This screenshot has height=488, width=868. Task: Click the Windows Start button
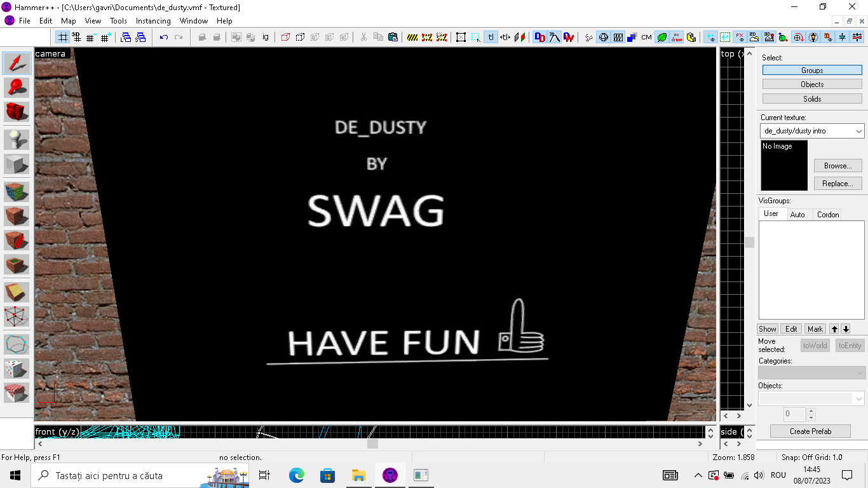[15, 475]
